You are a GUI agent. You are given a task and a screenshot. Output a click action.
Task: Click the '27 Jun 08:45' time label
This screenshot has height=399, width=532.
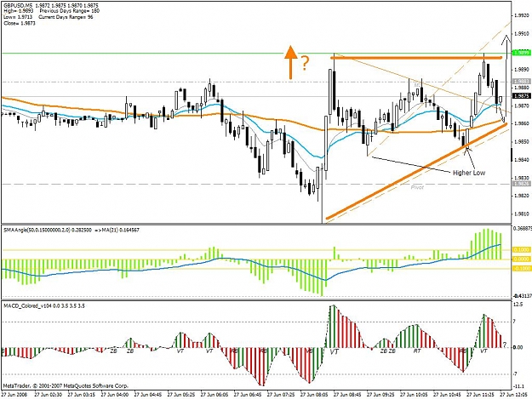click(x=347, y=395)
